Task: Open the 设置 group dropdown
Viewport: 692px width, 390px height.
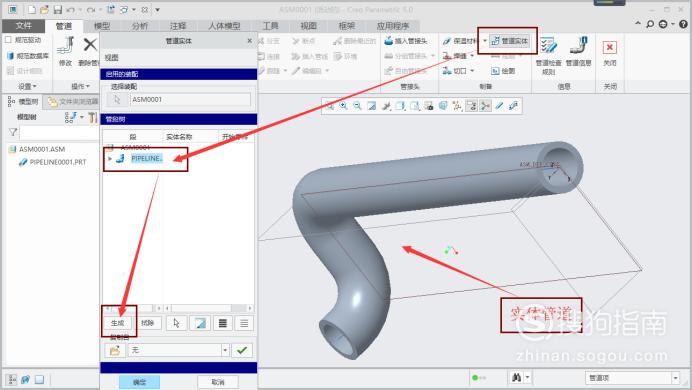Action: point(27,86)
